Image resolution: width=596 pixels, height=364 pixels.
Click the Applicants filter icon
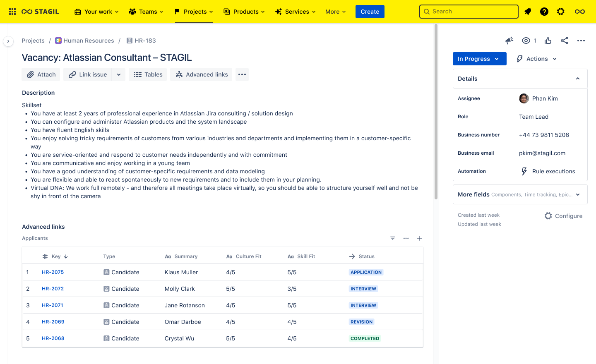[393, 238]
